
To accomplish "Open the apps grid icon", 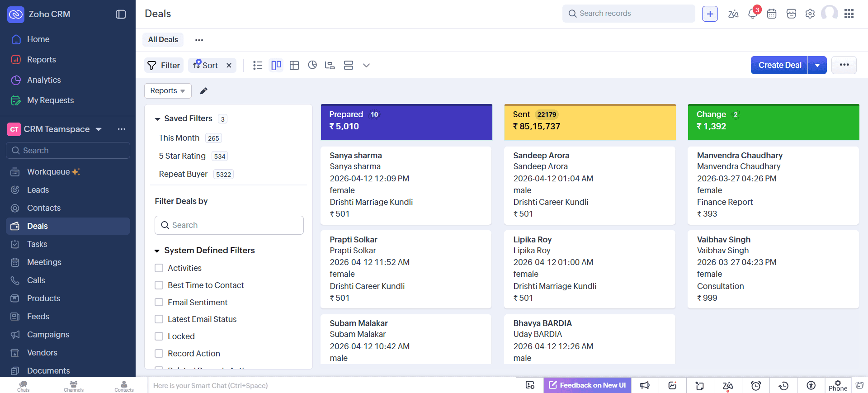I will pos(849,14).
